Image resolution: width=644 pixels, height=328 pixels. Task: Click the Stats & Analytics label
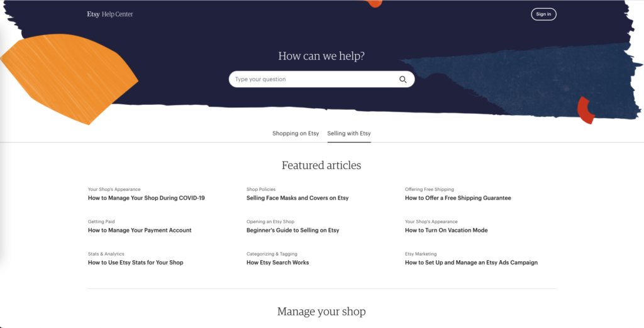coord(106,254)
